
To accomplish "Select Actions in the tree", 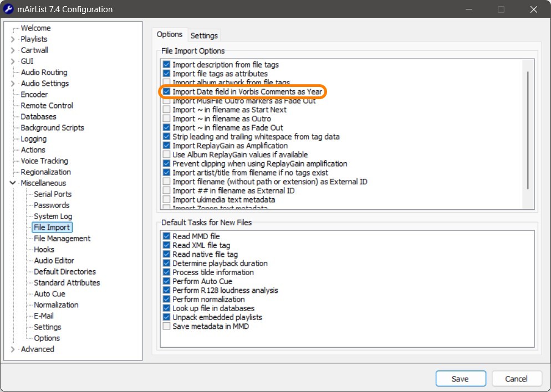I will pyautogui.click(x=33, y=150).
